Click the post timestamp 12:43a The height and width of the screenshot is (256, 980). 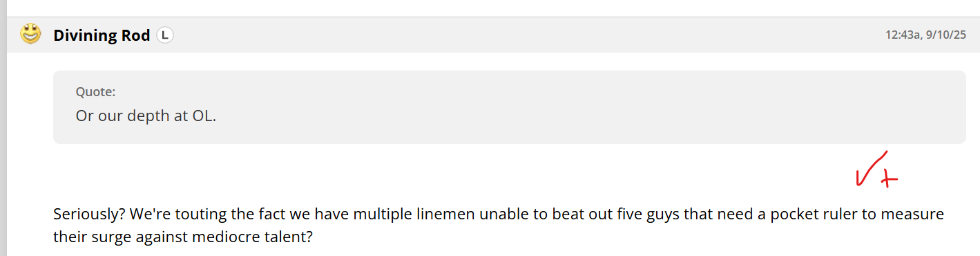[903, 35]
